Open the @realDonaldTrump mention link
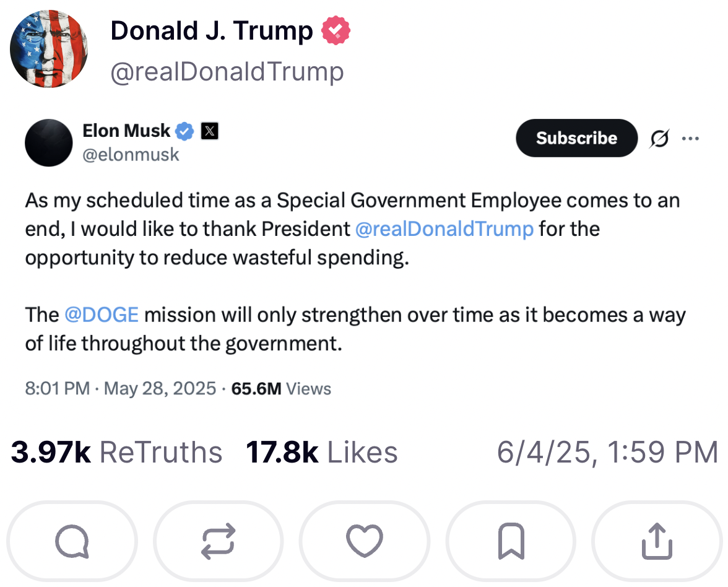Viewport: 728px width, 587px height. tap(444, 229)
